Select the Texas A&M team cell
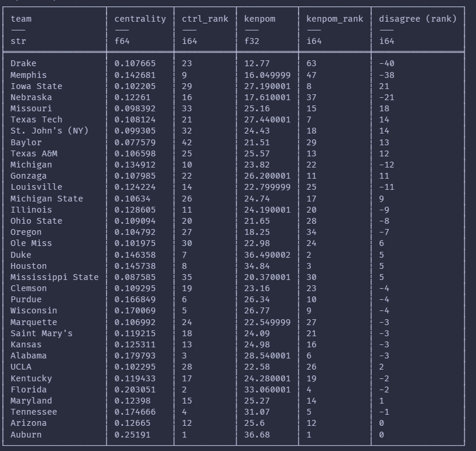476x451 pixels. tap(34, 153)
